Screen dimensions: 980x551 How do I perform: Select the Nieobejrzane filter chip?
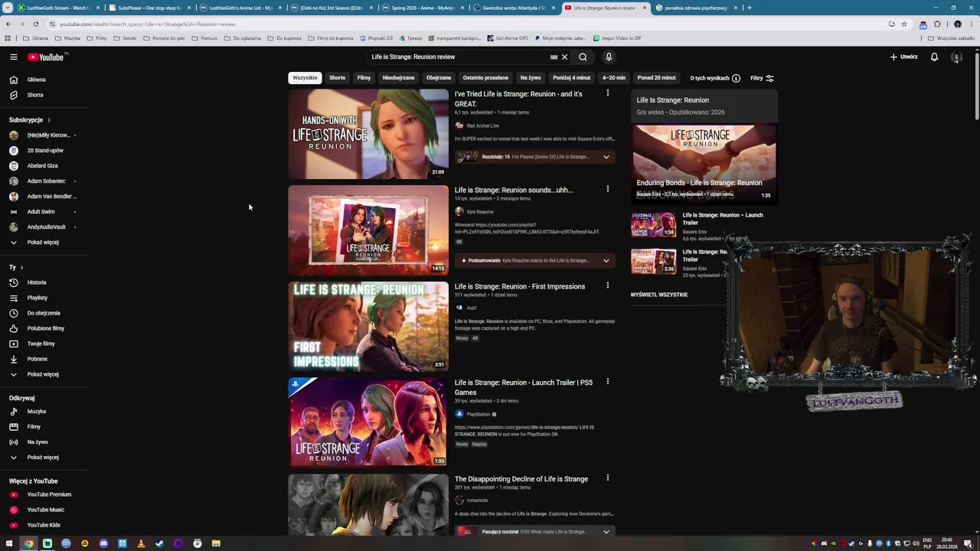pyautogui.click(x=398, y=77)
